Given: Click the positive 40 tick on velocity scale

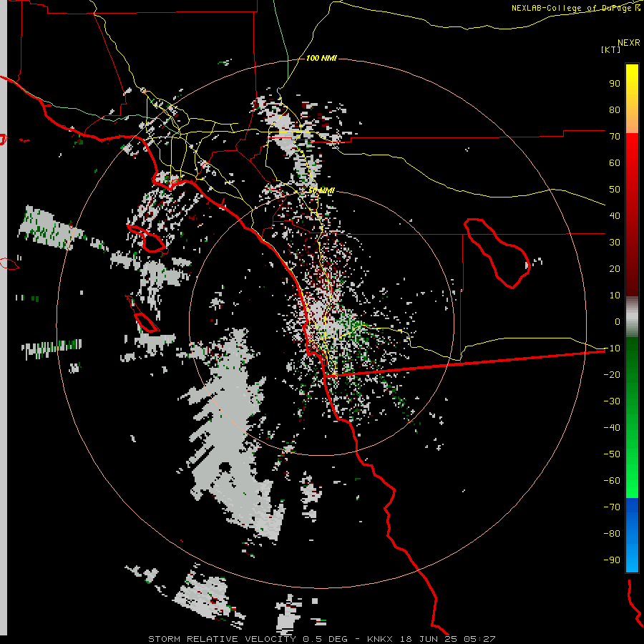Looking at the screenshot, I should [615, 216].
